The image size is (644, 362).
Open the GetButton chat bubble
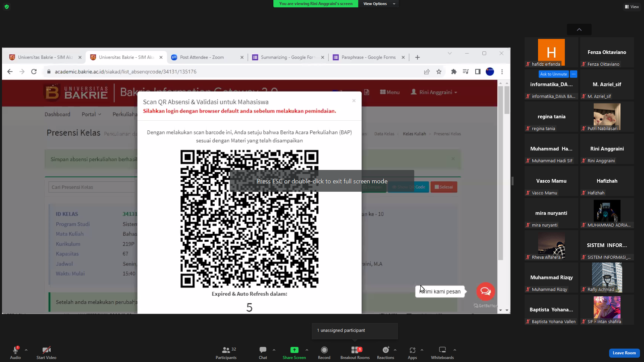(485, 291)
